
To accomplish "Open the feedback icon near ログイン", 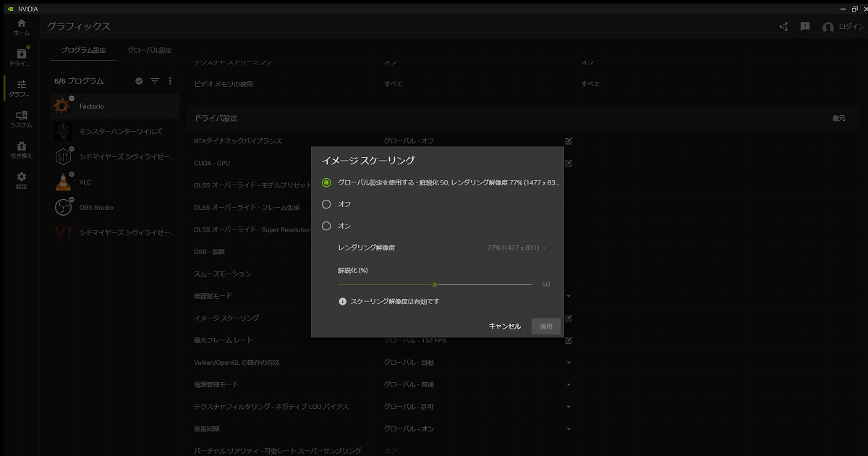I will point(804,25).
